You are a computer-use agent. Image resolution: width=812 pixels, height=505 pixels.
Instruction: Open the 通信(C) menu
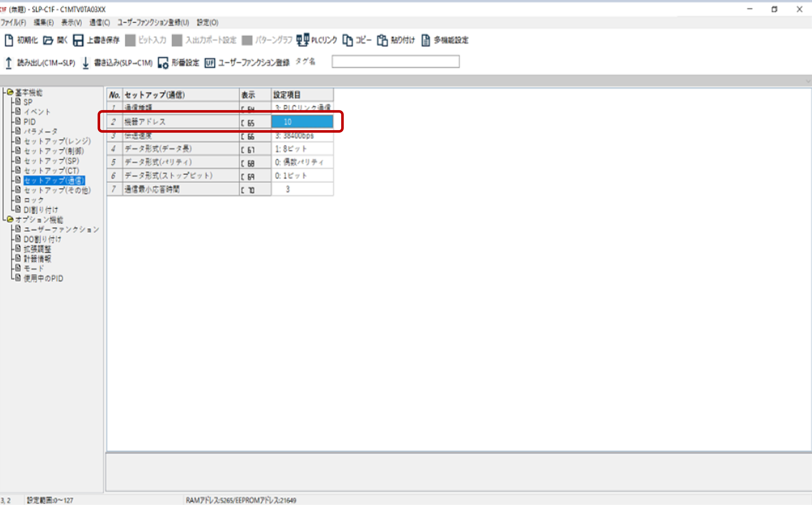(x=99, y=22)
